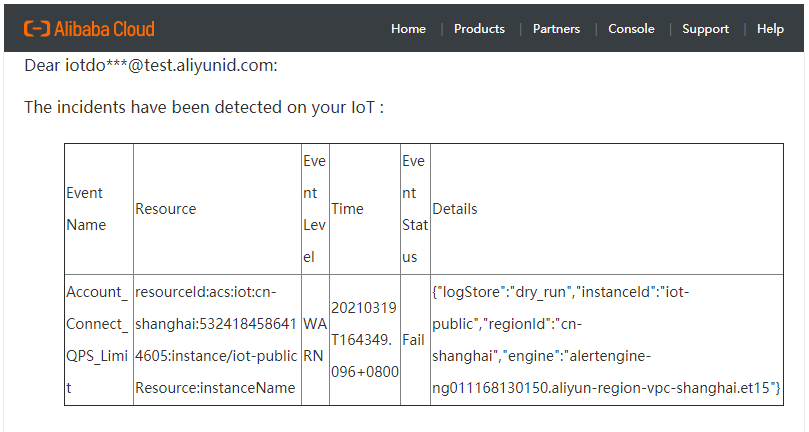Click the Alibaba Cloud logo
This screenshot has height=432, width=809.
89,29
